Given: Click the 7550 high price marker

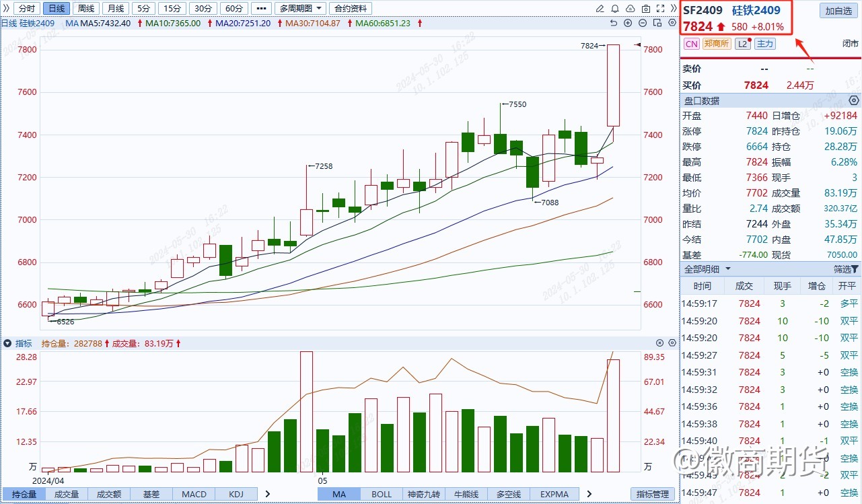Looking at the screenshot, I should [x=517, y=104].
